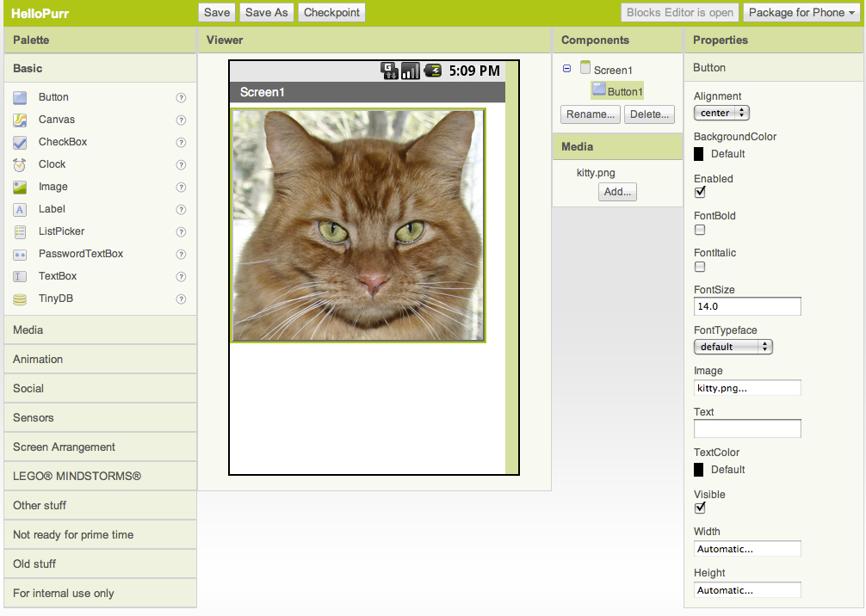Viewport: 866px width, 616px height.
Task: Open the Old stuff palette section
Action: pos(100,564)
